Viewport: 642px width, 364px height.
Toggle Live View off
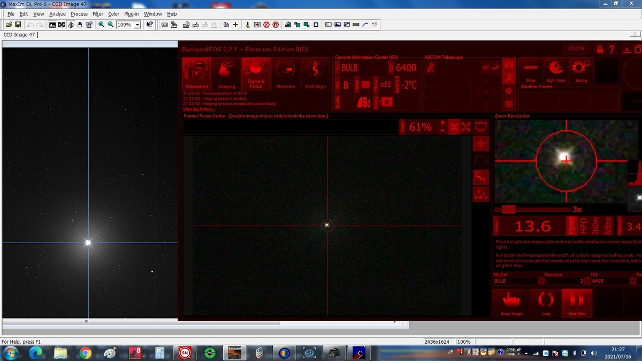(577, 303)
